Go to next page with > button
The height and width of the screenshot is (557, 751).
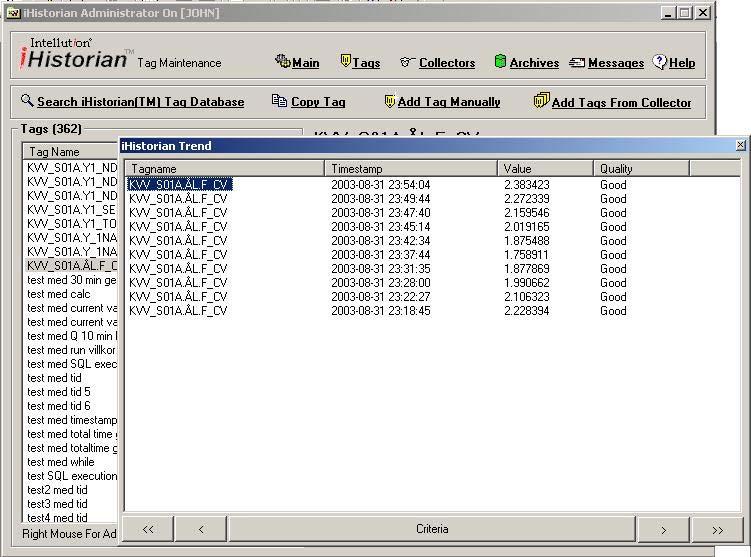coord(663,530)
